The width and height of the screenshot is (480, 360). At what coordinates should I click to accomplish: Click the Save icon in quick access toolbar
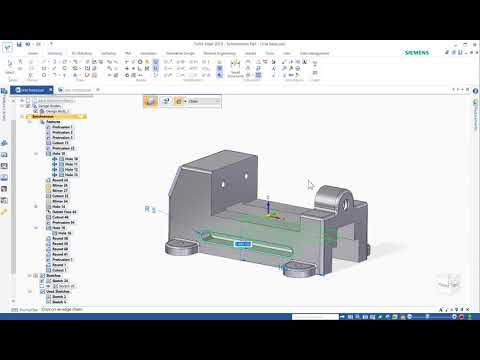point(19,44)
